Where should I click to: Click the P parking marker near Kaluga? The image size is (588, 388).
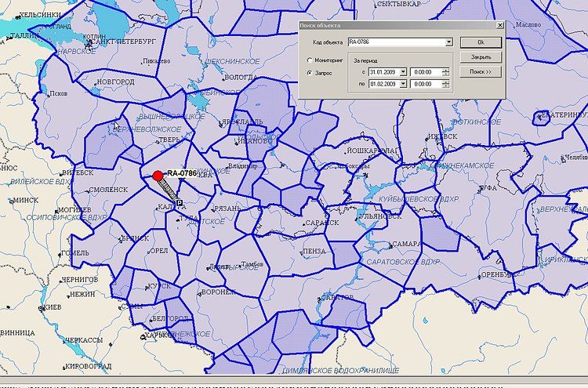click(179, 202)
